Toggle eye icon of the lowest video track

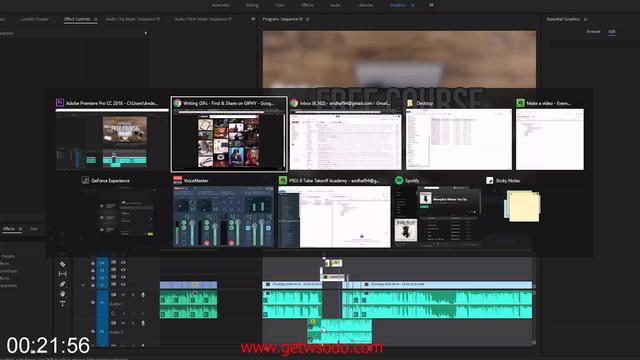[x=123, y=284]
